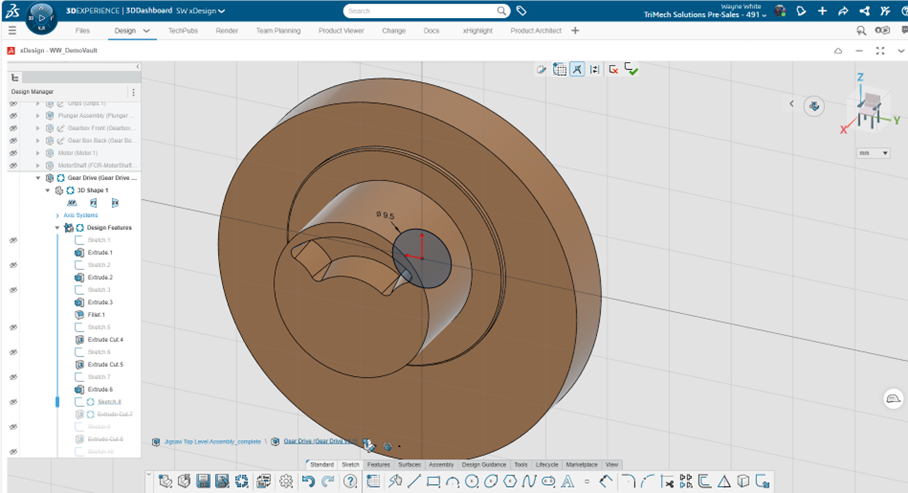Viewport: 908px width, 493px height.
Task: Expand the Axis Systems node
Action: pos(56,215)
